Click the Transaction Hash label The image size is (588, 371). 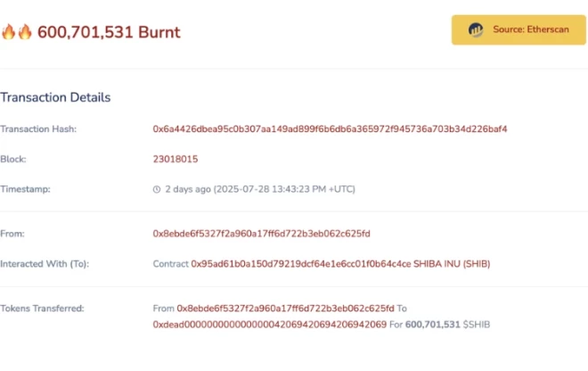click(x=38, y=128)
